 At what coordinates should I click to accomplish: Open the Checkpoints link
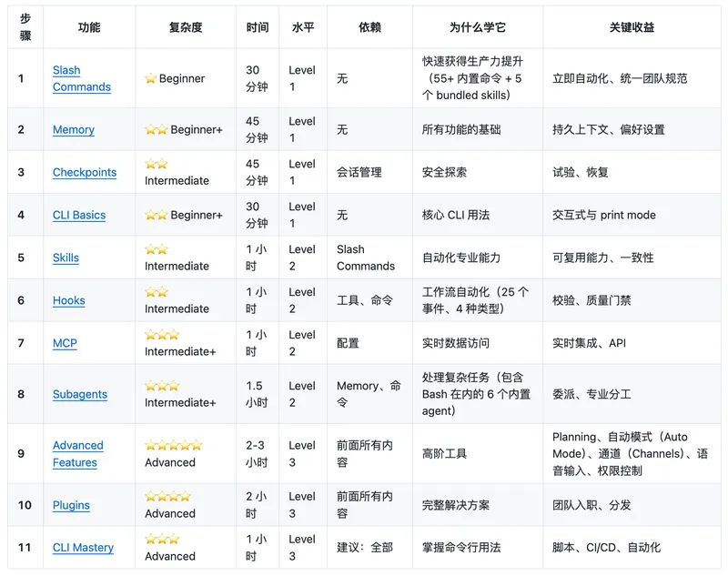point(85,172)
